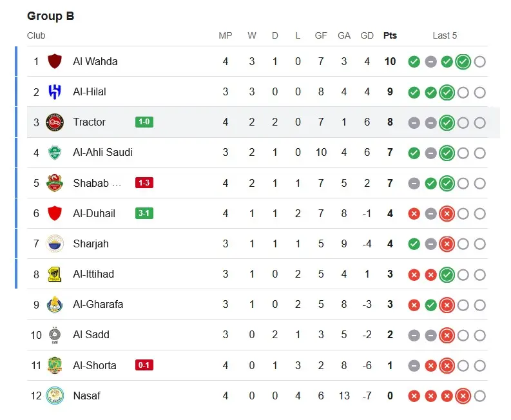Viewport: 511px width, 420px height.
Task: Click the Al-Duhail red shield logo
Action: click(55, 213)
